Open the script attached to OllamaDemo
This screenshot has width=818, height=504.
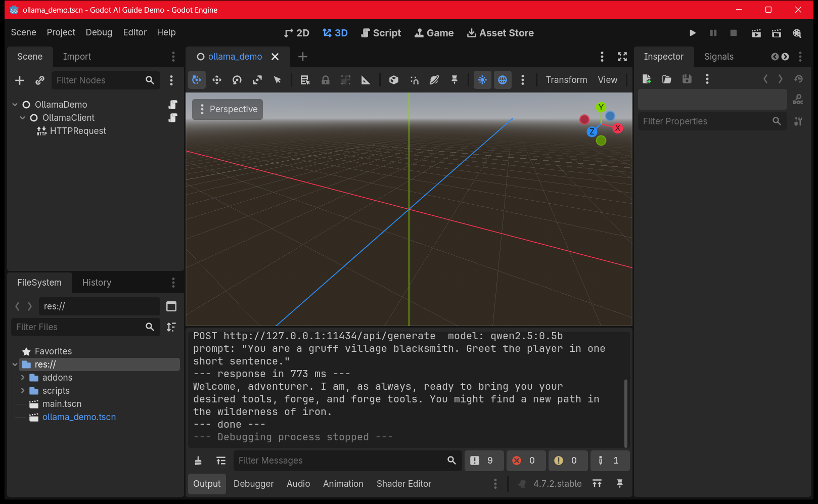[x=173, y=105]
